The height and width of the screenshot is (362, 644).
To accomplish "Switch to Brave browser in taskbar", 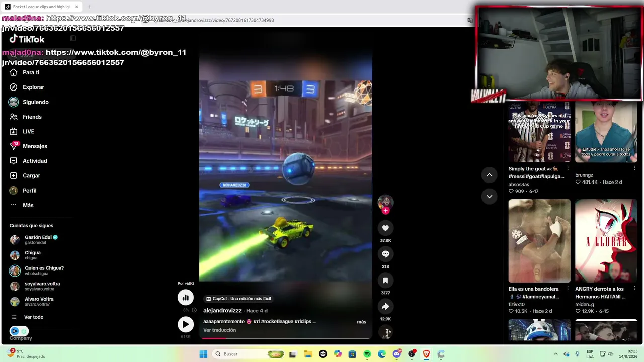I will pos(427,354).
